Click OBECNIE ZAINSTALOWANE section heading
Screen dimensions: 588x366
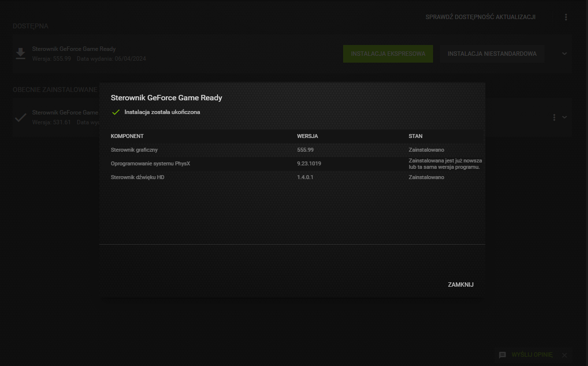coord(55,90)
